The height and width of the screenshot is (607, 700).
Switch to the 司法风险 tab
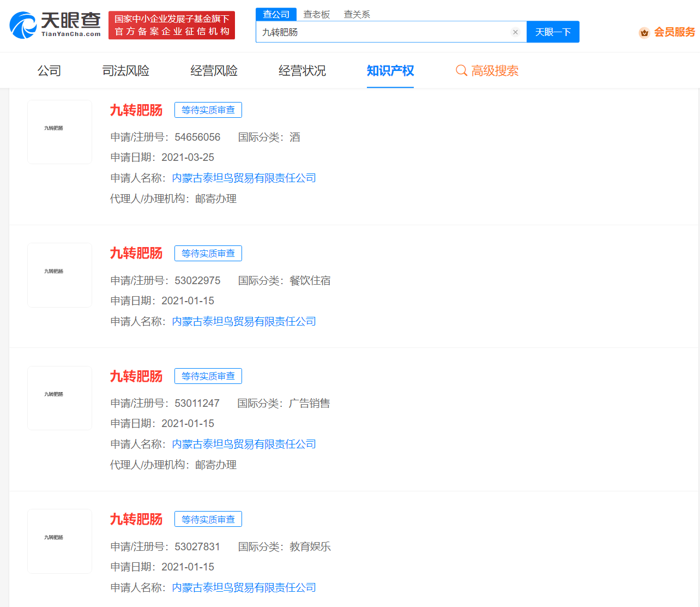[126, 71]
